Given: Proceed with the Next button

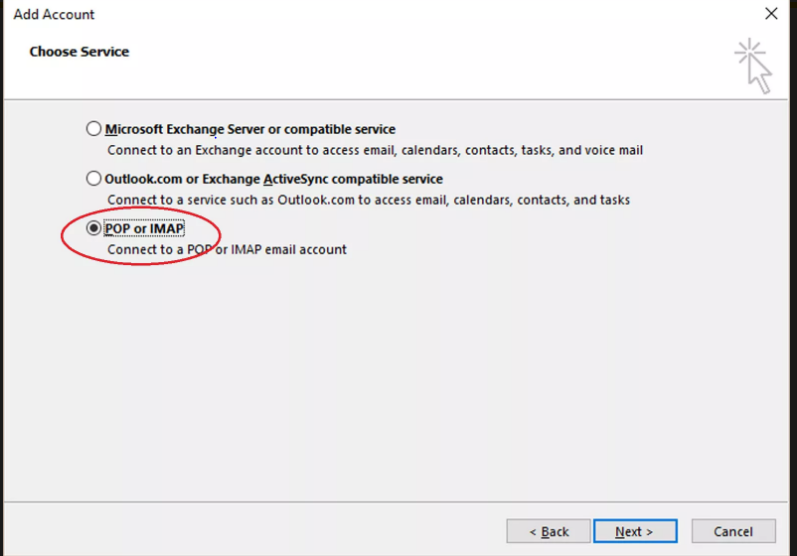Looking at the screenshot, I should click(x=635, y=531).
